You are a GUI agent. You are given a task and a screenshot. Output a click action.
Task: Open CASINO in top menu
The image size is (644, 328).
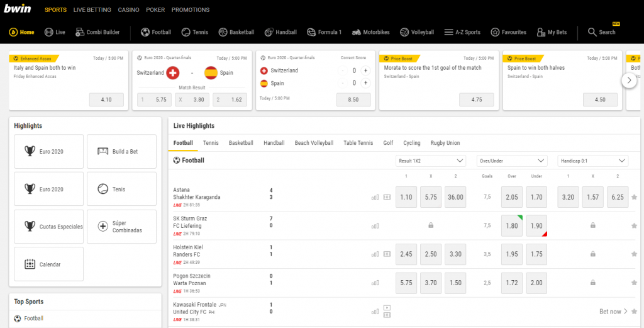coord(128,10)
